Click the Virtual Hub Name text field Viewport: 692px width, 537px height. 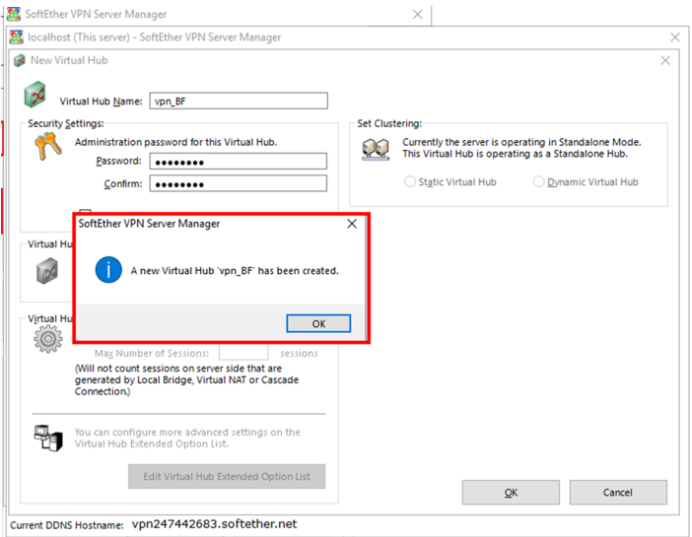click(238, 100)
